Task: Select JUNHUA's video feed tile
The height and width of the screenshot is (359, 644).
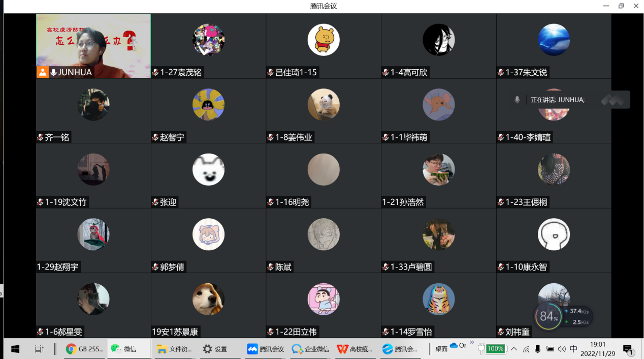Action: click(93, 46)
